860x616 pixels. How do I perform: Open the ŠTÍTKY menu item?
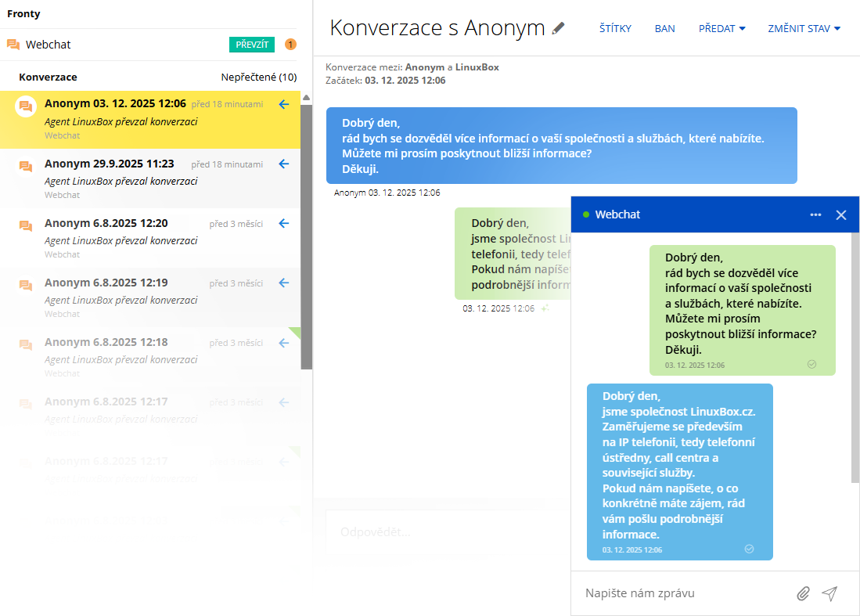click(x=615, y=28)
